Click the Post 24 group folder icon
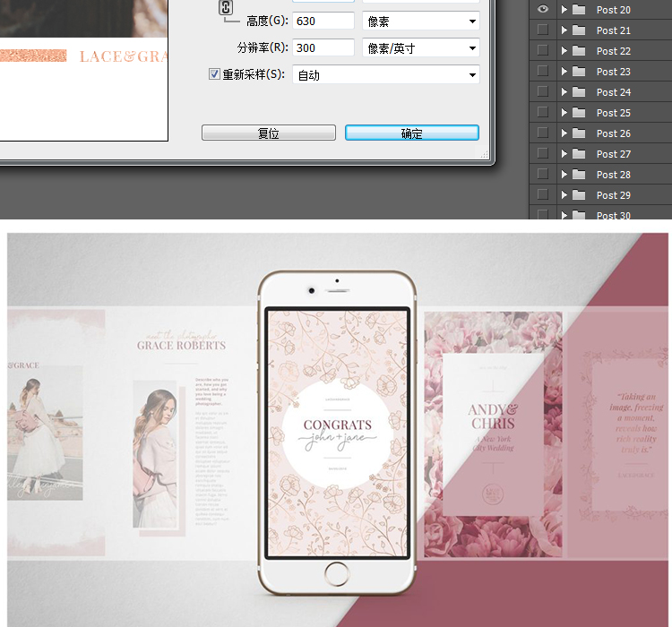 pyautogui.click(x=579, y=92)
